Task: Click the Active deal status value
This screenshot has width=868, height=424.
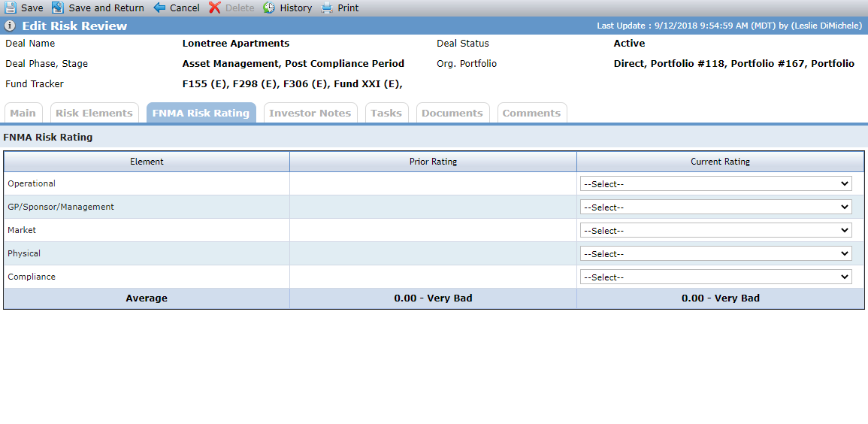Action: [x=630, y=43]
